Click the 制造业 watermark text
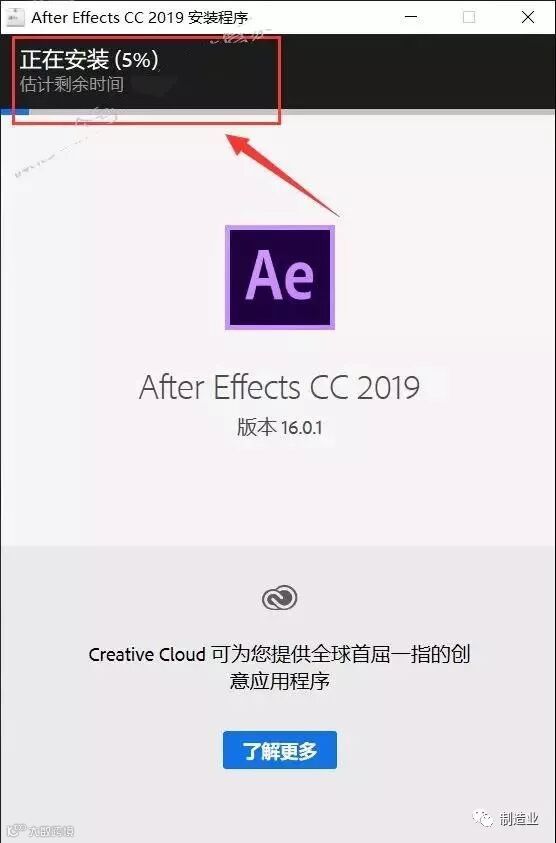The height and width of the screenshot is (843, 556). (x=518, y=819)
